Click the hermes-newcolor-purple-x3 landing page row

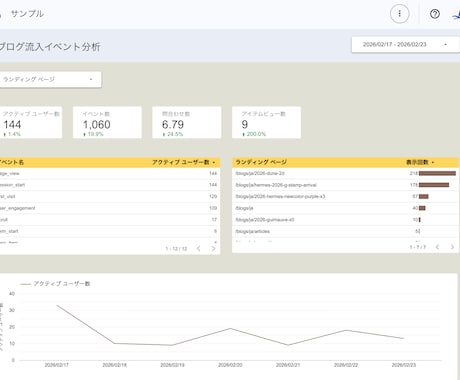pyautogui.click(x=345, y=197)
